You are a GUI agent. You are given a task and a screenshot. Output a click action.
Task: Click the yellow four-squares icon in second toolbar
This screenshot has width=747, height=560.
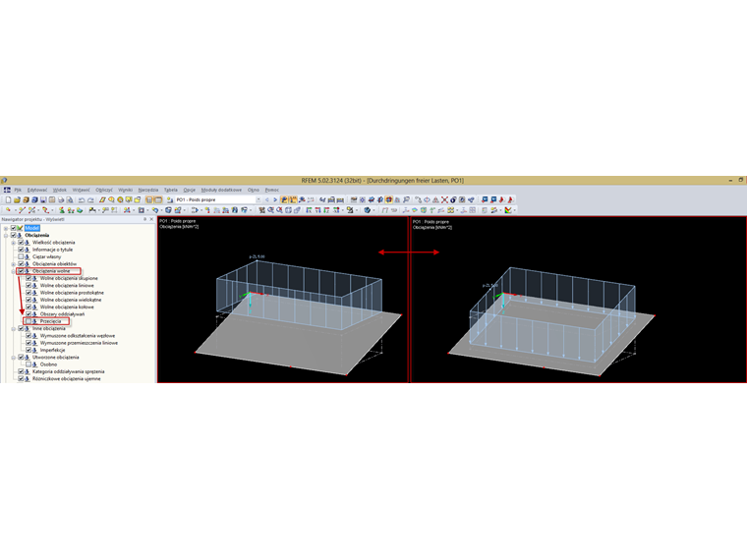coord(450,210)
